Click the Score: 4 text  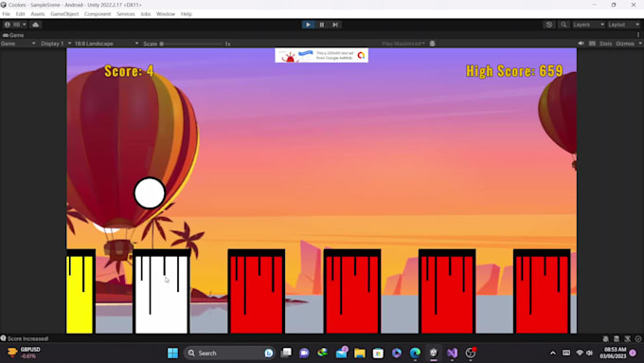pyautogui.click(x=129, y=71)
